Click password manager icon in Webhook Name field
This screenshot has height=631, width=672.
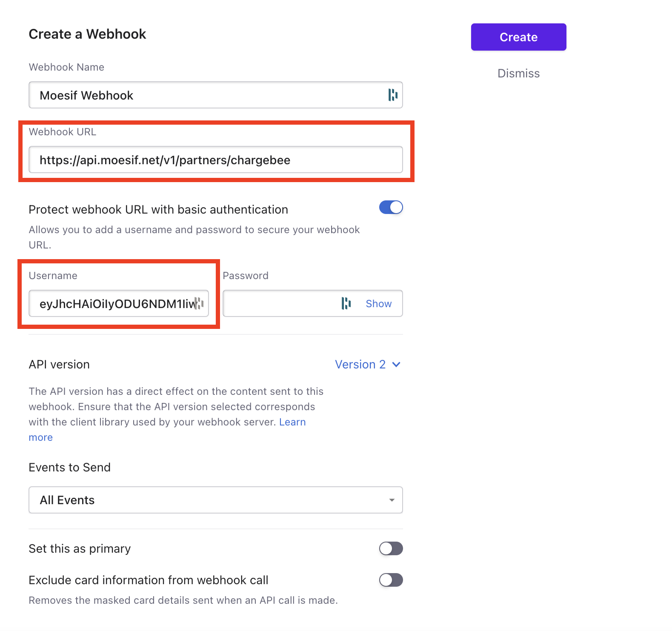[392, 95]
